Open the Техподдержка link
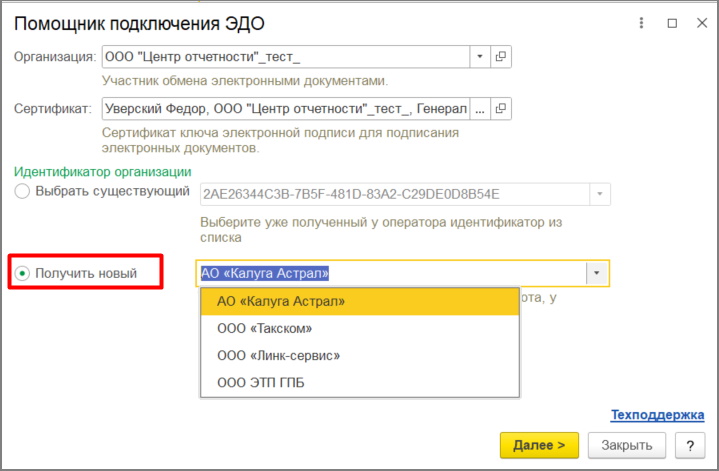 [x=657, y=415]
